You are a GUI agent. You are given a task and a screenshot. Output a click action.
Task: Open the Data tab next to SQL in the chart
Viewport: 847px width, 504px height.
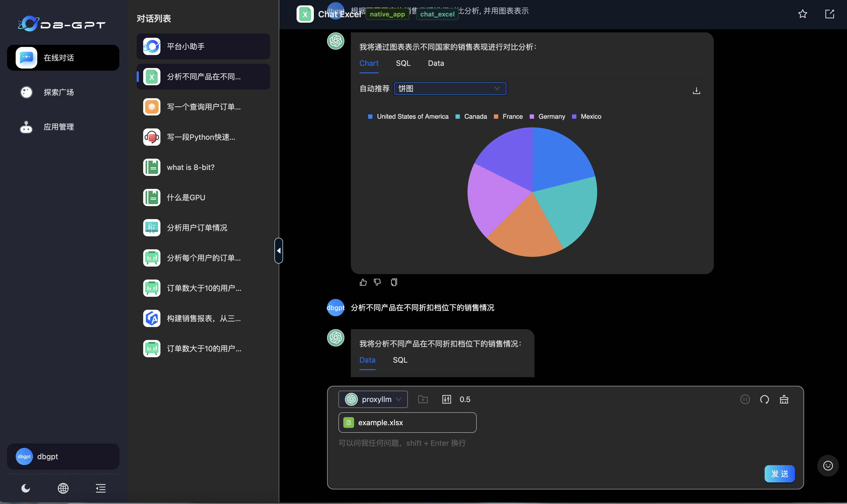pyautogui.click(x=436, y=63)
